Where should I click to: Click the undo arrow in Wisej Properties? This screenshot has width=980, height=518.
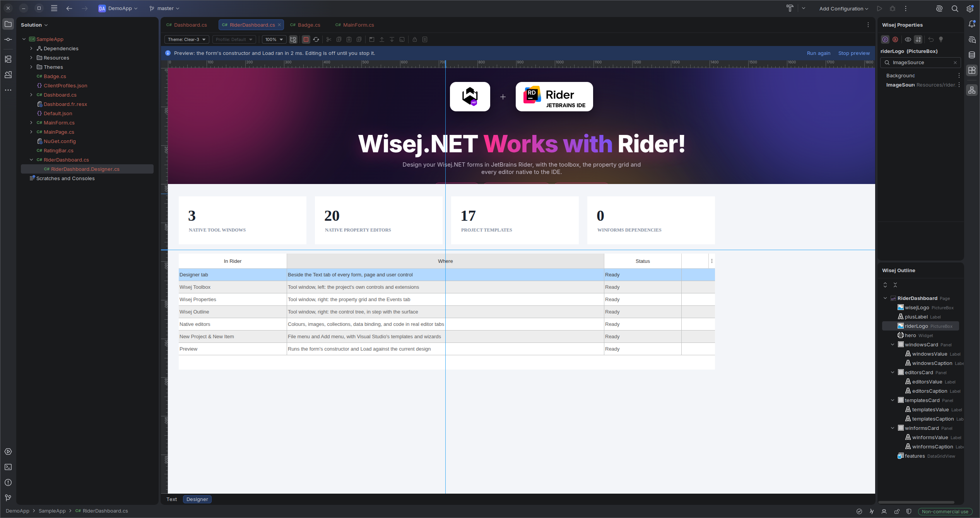(931, 39)
